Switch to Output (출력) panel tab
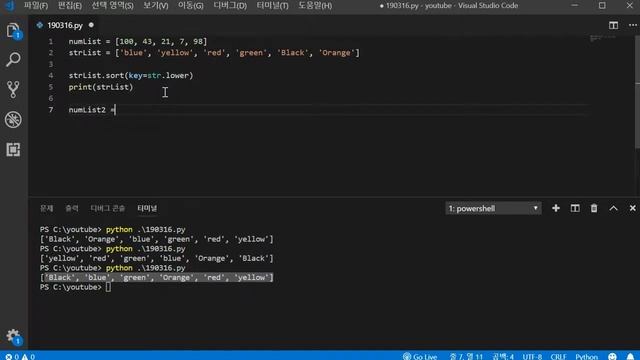 click(72, 208)
